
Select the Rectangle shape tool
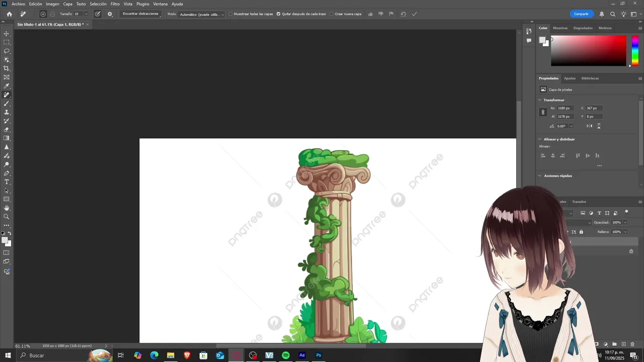coord(7,199)
